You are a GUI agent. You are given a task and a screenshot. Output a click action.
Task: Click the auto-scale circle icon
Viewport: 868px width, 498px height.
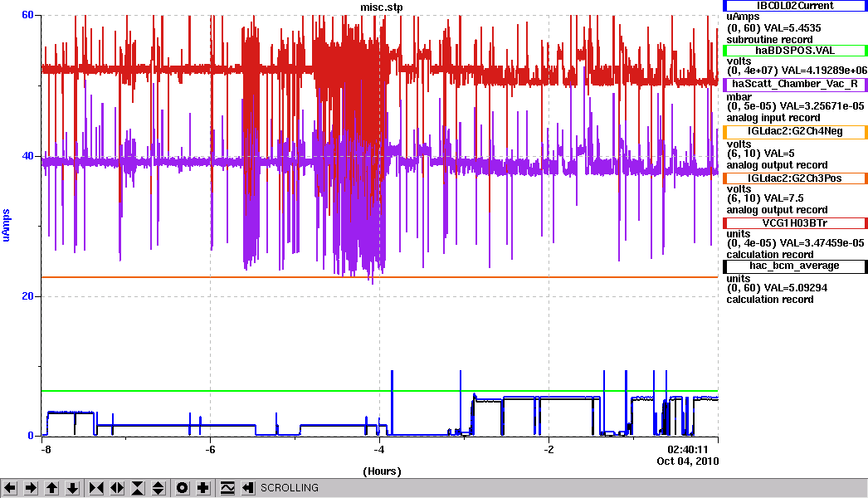click(x=182, y=488)
